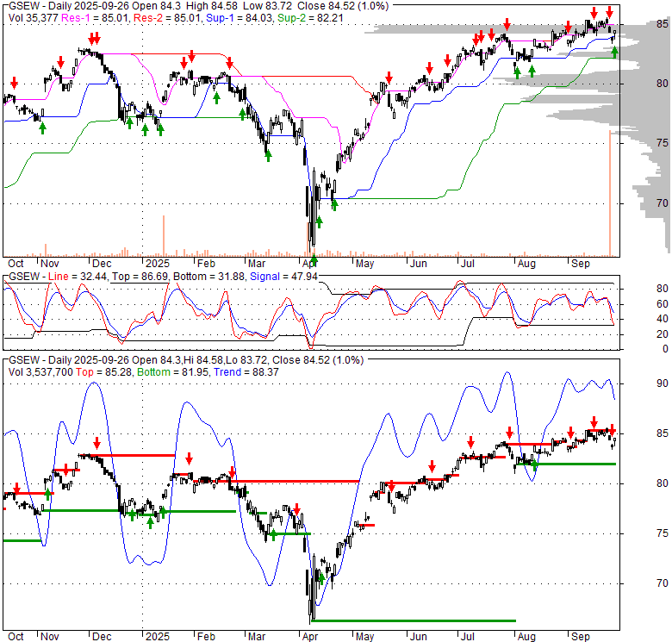Screen dimensions: 672x642
Task: Click the Sup-2 = 82.21 legend label
Action: pos(310,18)
